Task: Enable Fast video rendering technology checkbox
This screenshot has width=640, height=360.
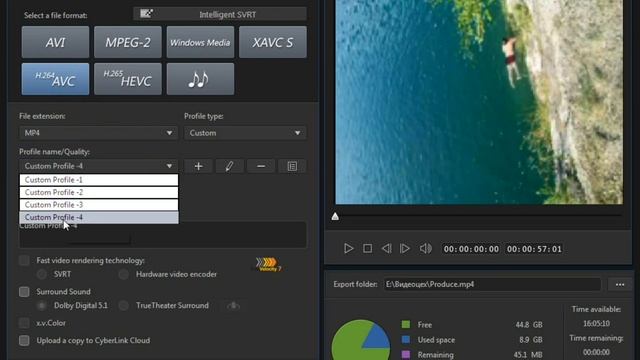Action: coord(24,260)
